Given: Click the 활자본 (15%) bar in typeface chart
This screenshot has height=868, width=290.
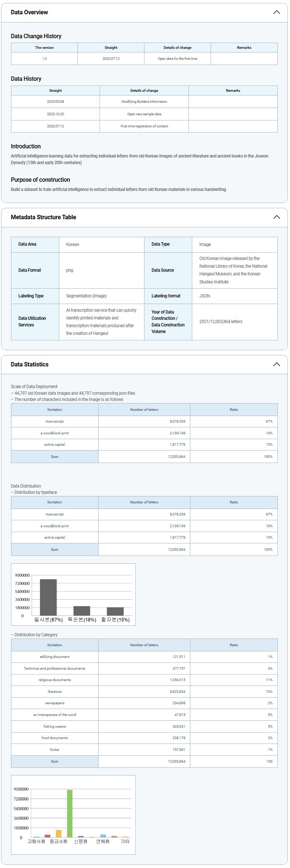Looking at the screenshot, I should (115, 611).
